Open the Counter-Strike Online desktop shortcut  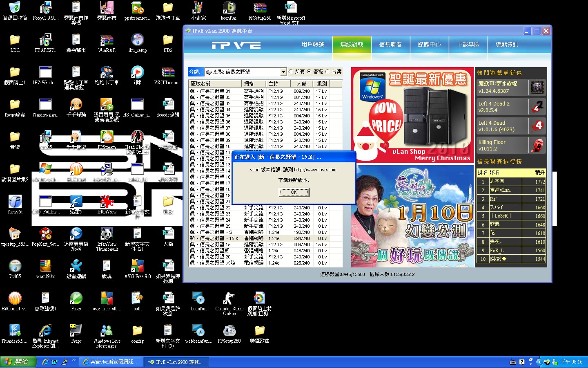[x=229, y=299]
